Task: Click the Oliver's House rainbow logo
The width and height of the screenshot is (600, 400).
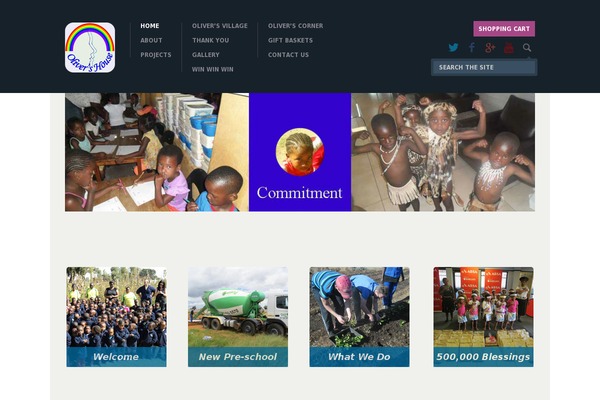Action: tap(90, 47)
